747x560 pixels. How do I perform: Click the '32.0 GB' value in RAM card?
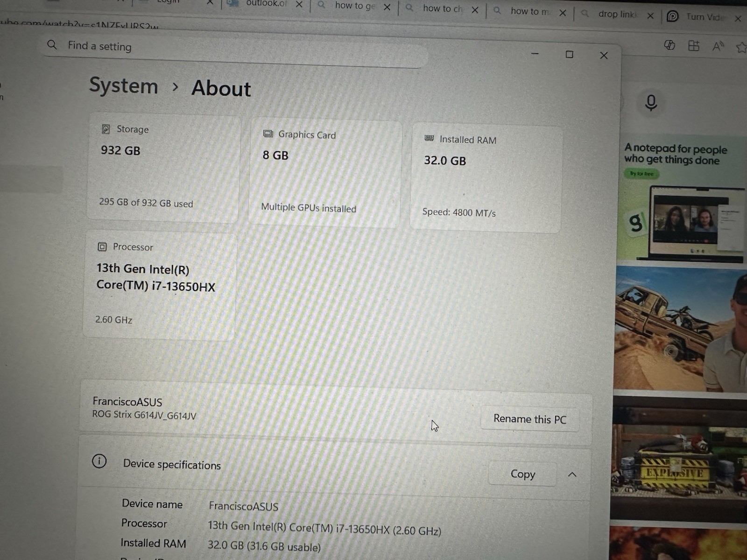[x=445, y=161]
